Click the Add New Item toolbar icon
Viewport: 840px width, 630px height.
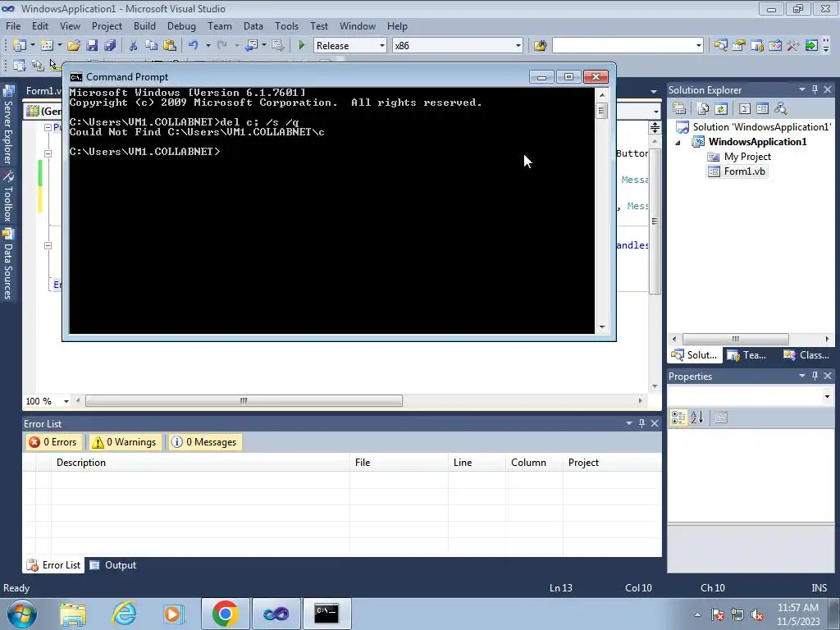[47, 46]
